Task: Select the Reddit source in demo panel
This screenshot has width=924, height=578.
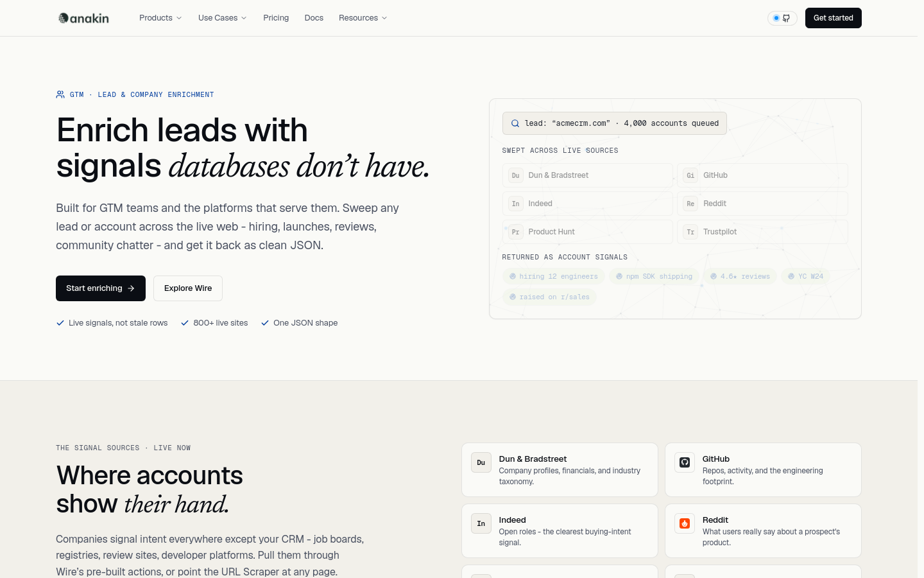Action: point(762,204)
